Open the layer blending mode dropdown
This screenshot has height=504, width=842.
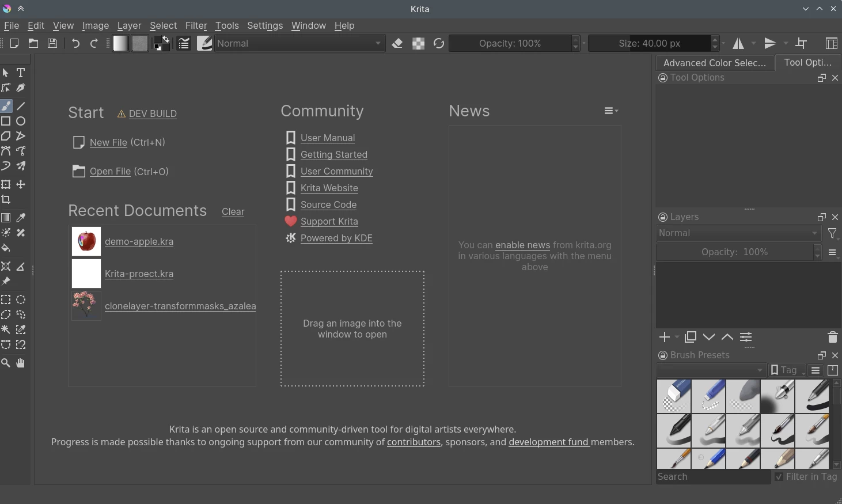(x=738, y=233)
